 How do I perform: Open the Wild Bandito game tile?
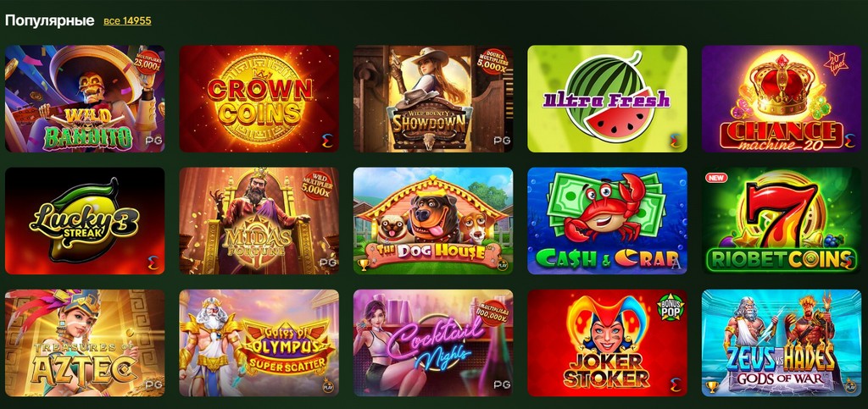[85, 99]
